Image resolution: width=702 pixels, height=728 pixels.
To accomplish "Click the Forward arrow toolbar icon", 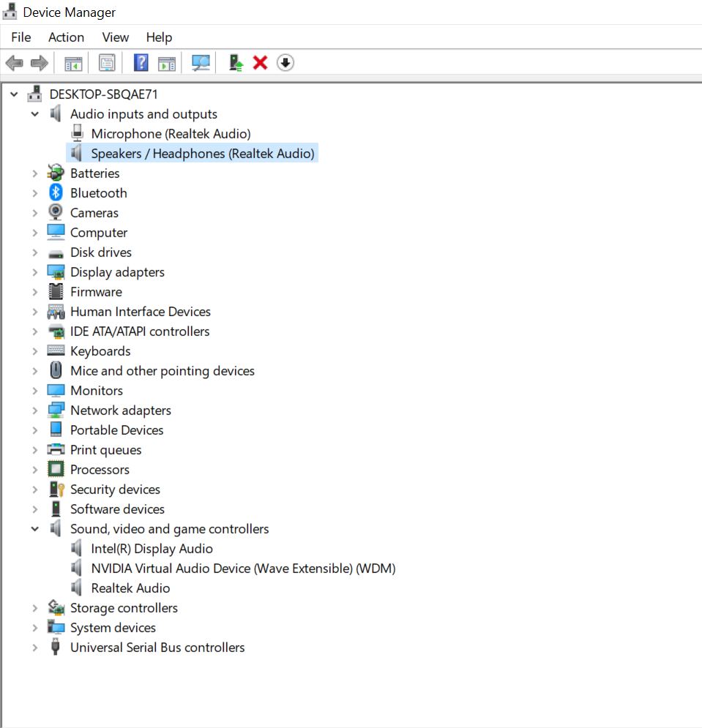I will [x=40, y=63].
